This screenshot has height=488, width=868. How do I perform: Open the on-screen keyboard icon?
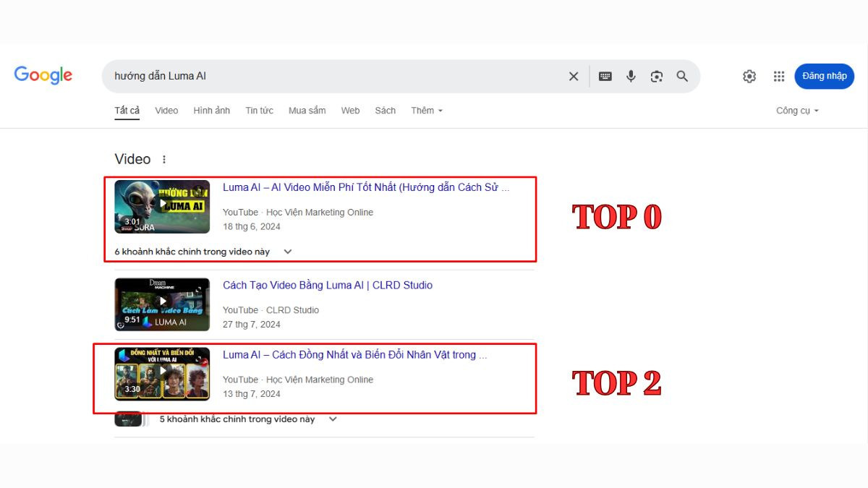click(605, 76)
